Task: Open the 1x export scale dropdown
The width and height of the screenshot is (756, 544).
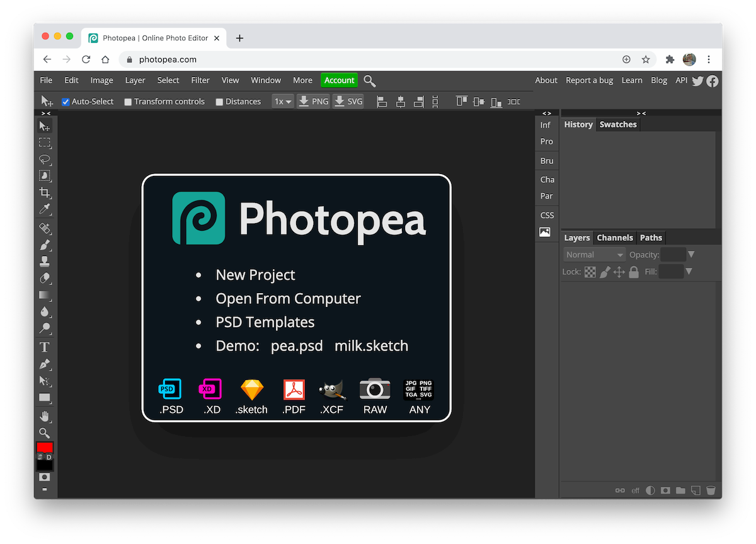Action: point(283,101)
